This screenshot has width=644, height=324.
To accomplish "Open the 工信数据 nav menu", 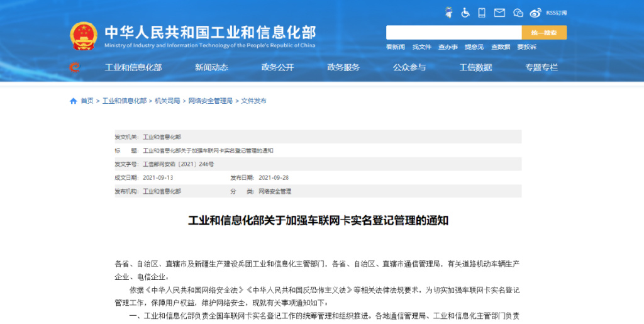I will (475, 67).
